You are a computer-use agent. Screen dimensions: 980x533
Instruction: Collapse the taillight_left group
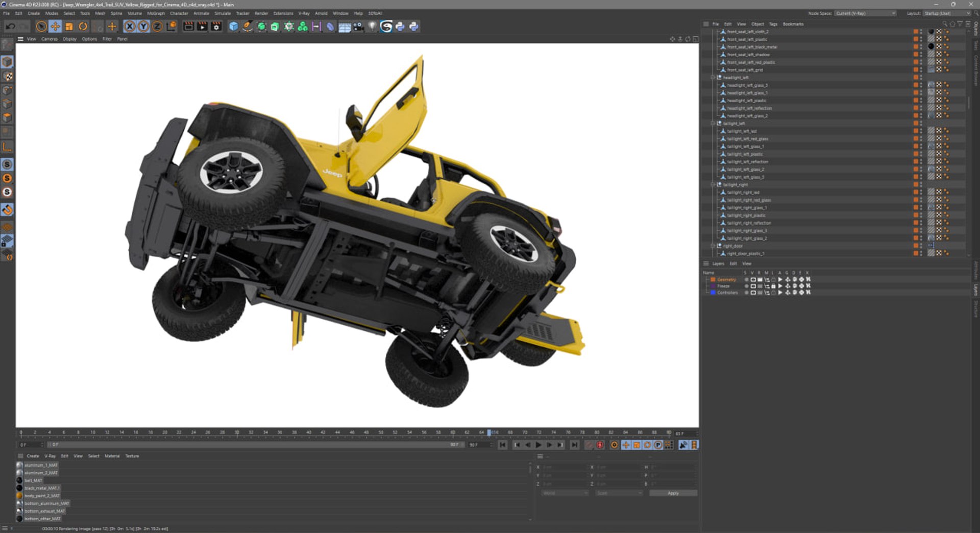[713, 124]
